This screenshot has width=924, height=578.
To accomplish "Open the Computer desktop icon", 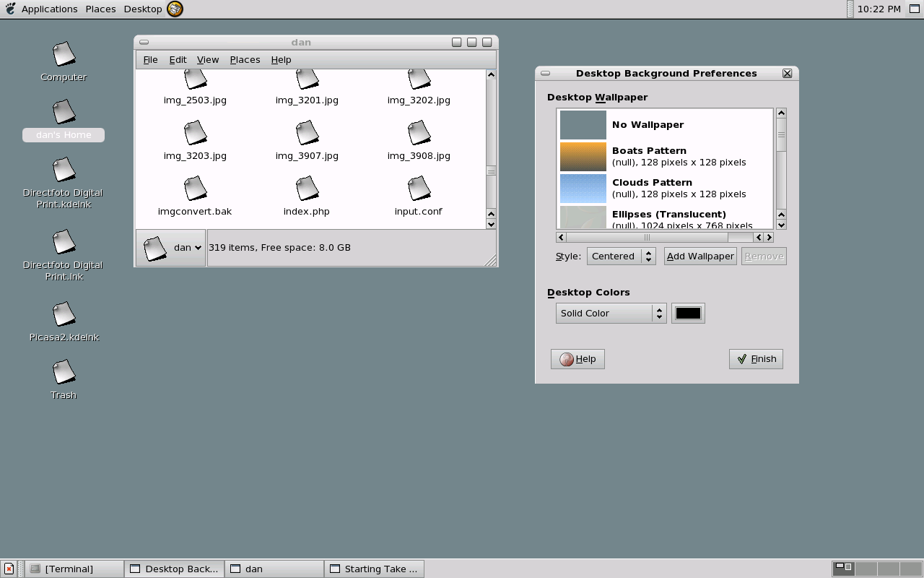I will (64, 54).
